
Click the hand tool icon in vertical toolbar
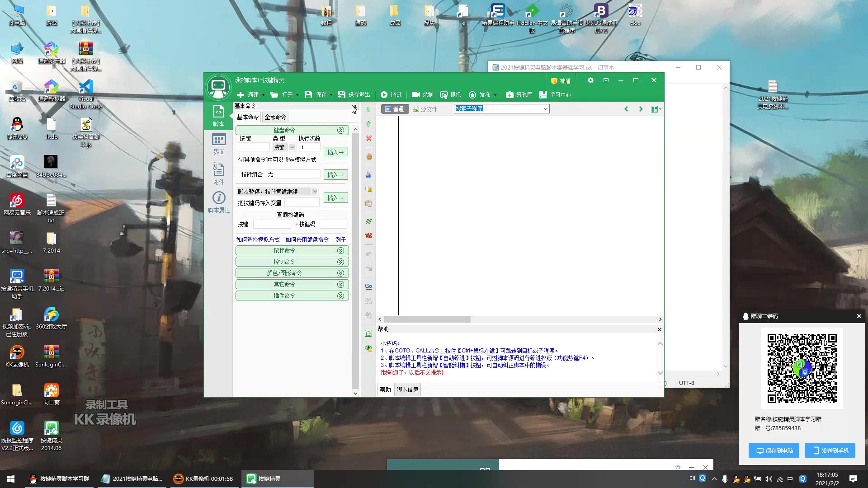tap(368, 156)
